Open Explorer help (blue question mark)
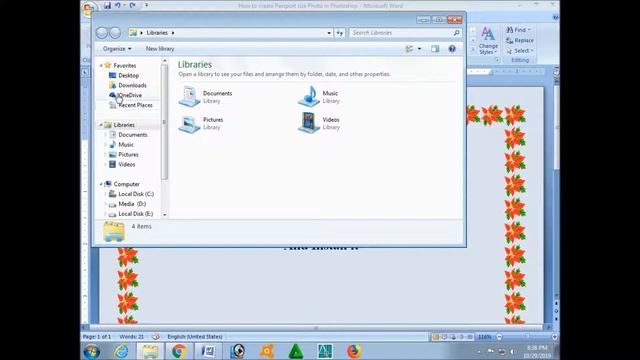Viewport: 640px width, 360px height. click(452, 49)
